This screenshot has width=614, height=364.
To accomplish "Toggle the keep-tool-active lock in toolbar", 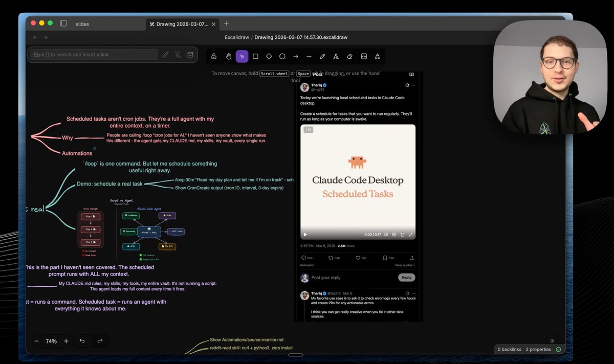I will point(214,56).
